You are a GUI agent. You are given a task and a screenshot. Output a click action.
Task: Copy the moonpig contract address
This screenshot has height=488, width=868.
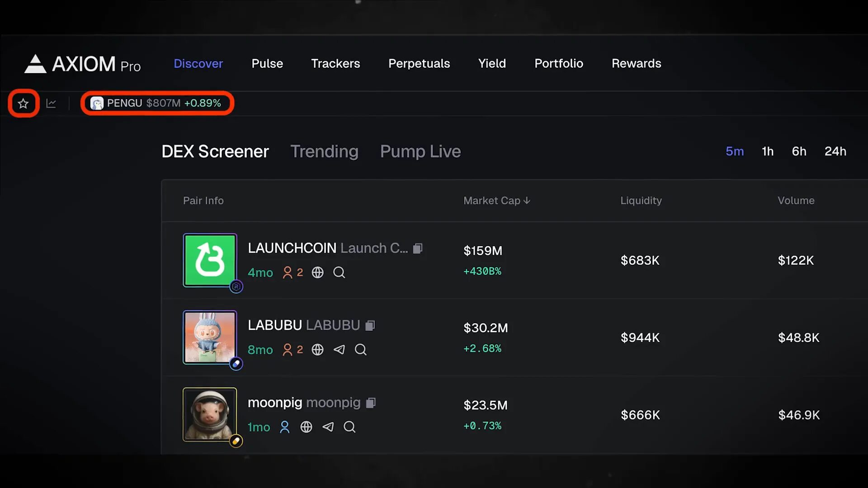pyautogui.click(x=371, y=402)
